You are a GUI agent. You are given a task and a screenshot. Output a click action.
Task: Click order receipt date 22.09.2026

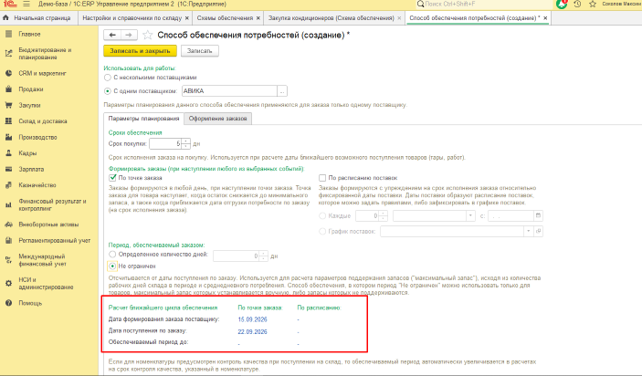[252, 332]
